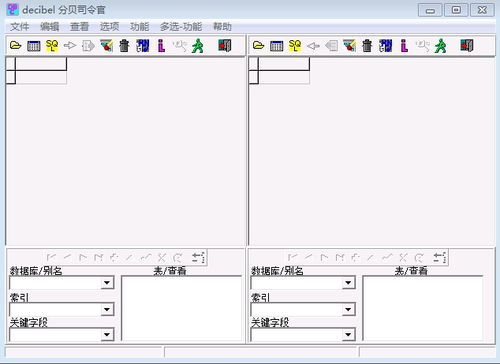Screen dimensions: 500x364
Task: Click the exit door icon in left toolbar
Action: pos(224,45)
